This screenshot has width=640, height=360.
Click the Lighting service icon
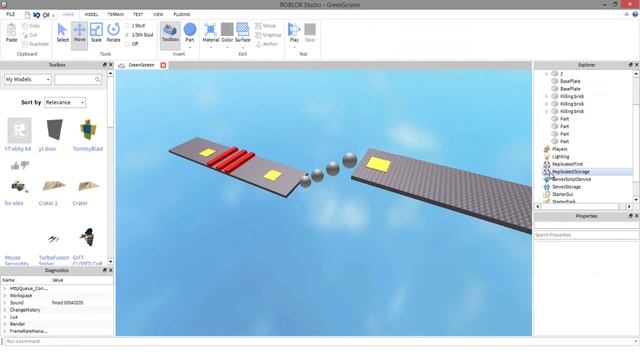(547, 157)
